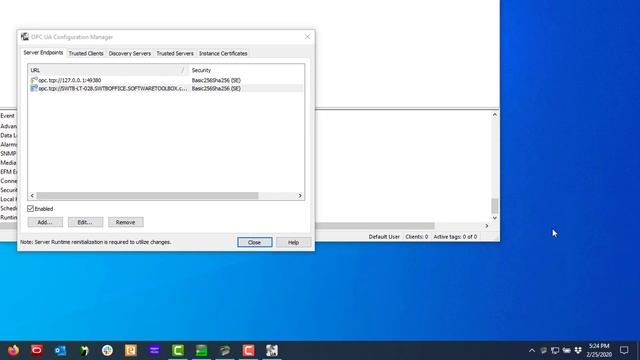The image size is (640, 360).
Task: Select the opc.tcp://127.0.0.1:49380 endpoint row
Action: [x=166, y=80]
